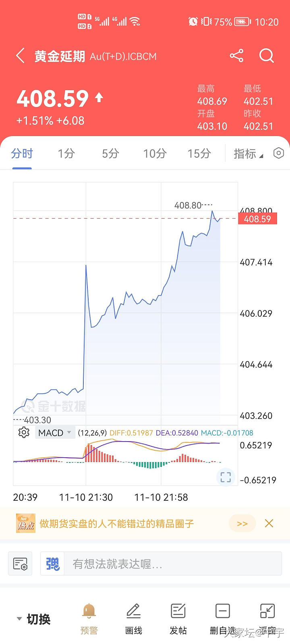
Task: Open chart settings hexagon icon
Action: click(x=278, y=153)
